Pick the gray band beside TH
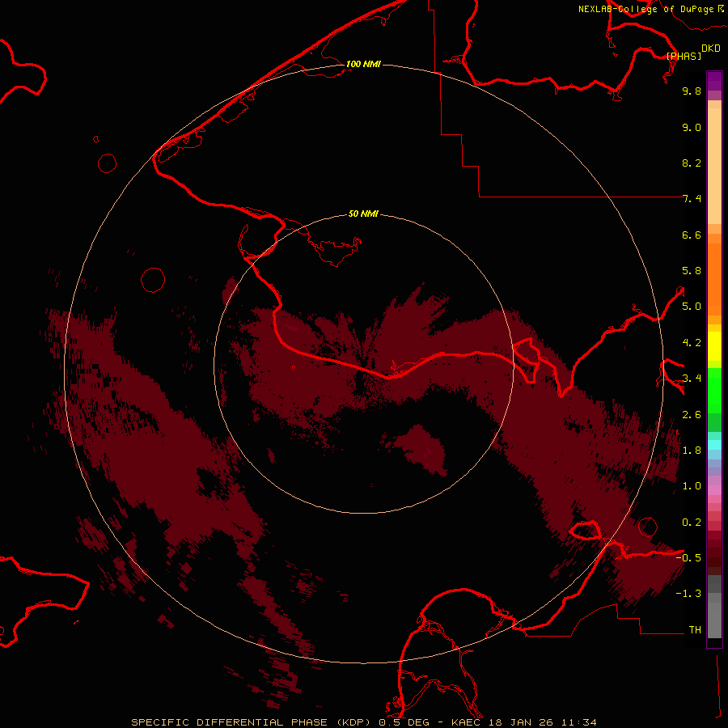 [x=714, y=620]
